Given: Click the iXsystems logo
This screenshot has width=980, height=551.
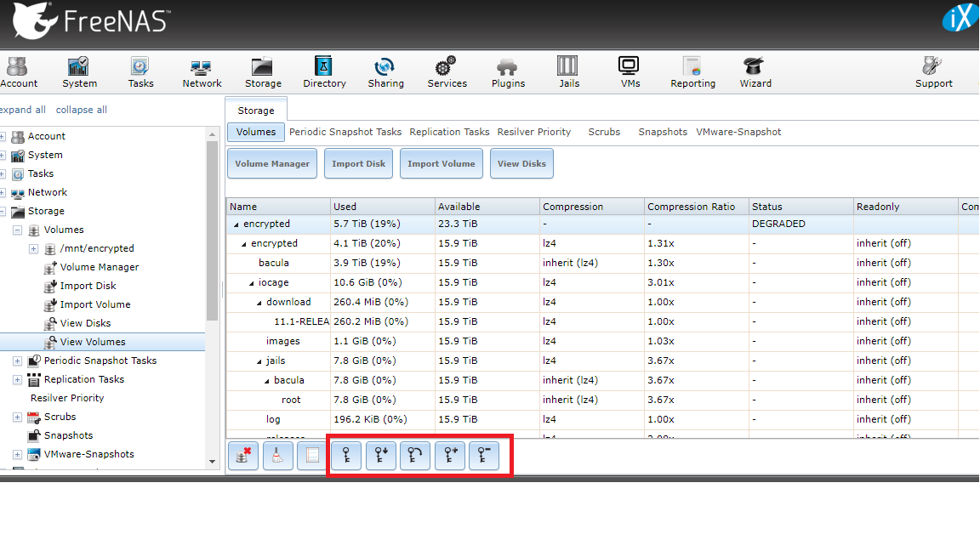Looking at the screenshot, I should 960,18.
